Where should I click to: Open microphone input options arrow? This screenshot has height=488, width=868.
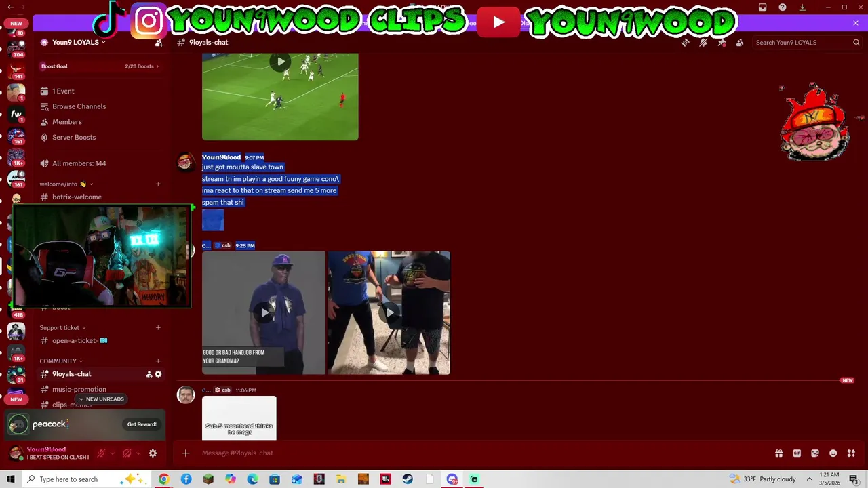coord(113,453)
